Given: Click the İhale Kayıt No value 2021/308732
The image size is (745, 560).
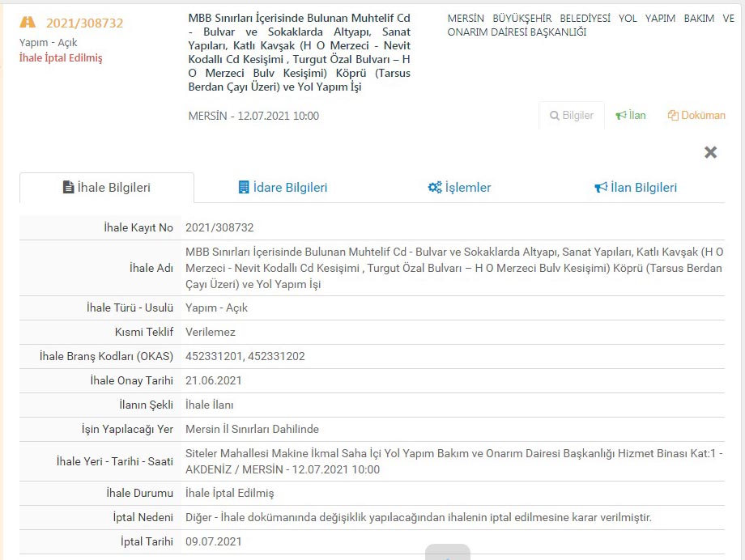Looking at the screenshot, I should 219,227.
